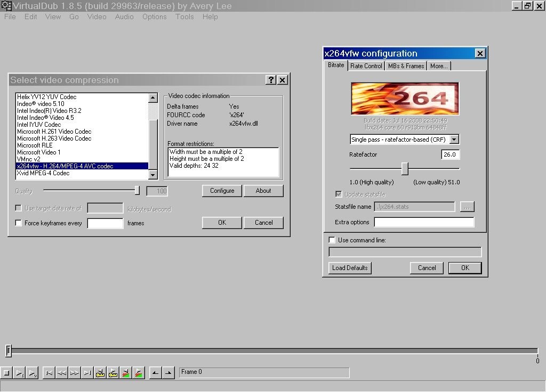Click the Load Defaults button

(x=349, y=268)
